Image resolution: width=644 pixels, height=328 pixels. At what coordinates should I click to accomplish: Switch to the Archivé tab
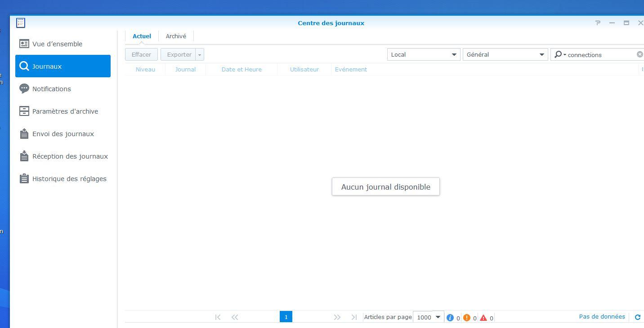(176, 36)
